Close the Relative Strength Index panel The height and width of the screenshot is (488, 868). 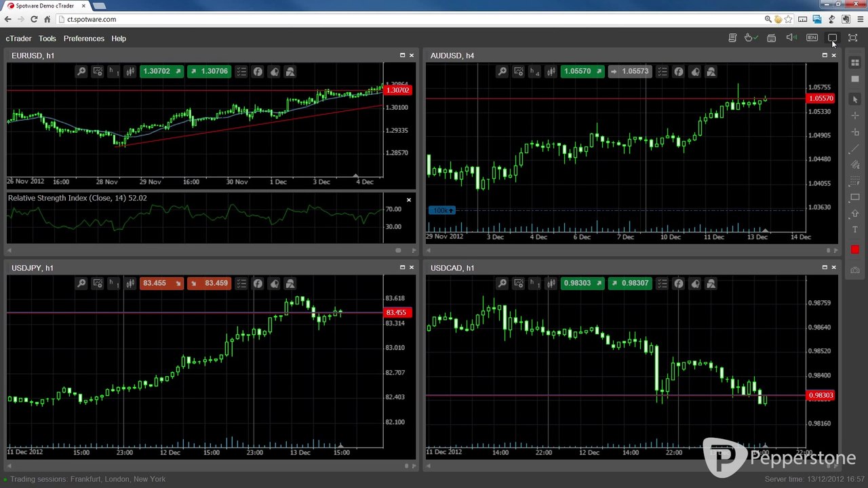(409, 200)
